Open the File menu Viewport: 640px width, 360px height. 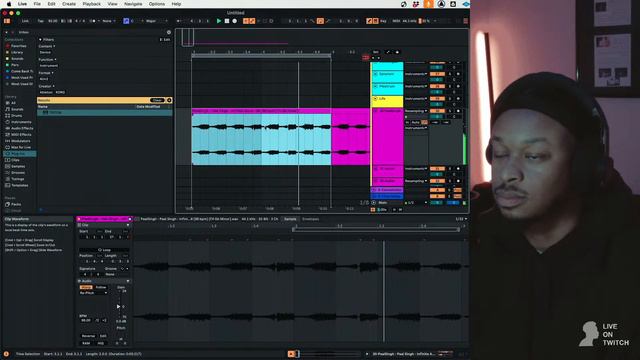[37, 4]
